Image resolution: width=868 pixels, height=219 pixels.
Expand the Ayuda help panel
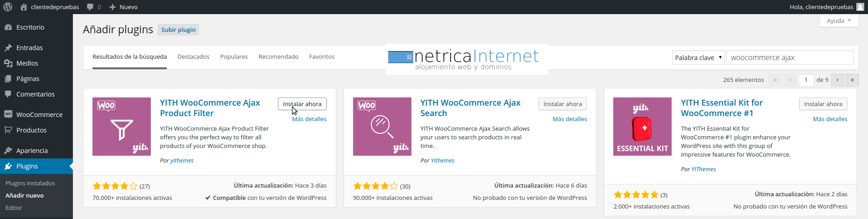[838, 20]
